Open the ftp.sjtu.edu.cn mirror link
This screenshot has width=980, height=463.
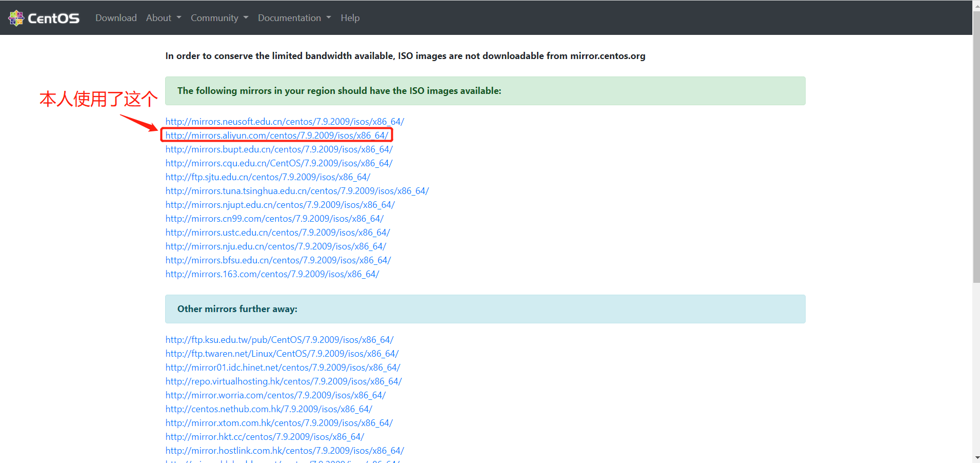268,177
